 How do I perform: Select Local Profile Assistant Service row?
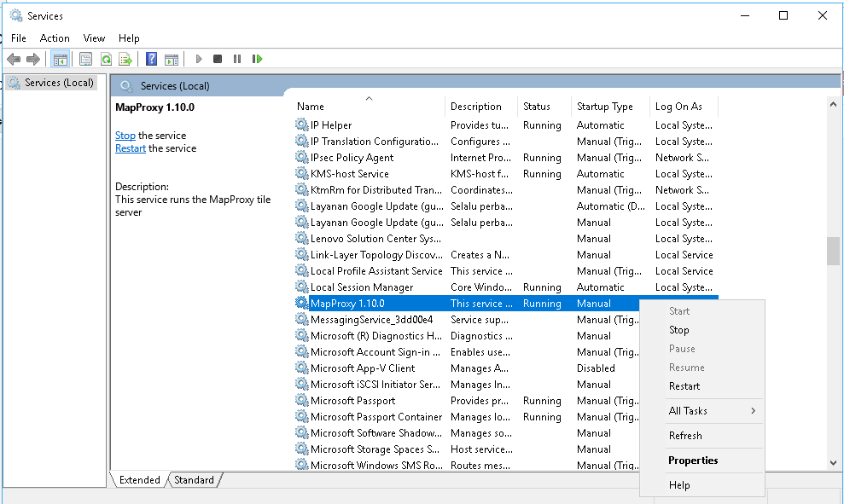click(x=506, y=270)
